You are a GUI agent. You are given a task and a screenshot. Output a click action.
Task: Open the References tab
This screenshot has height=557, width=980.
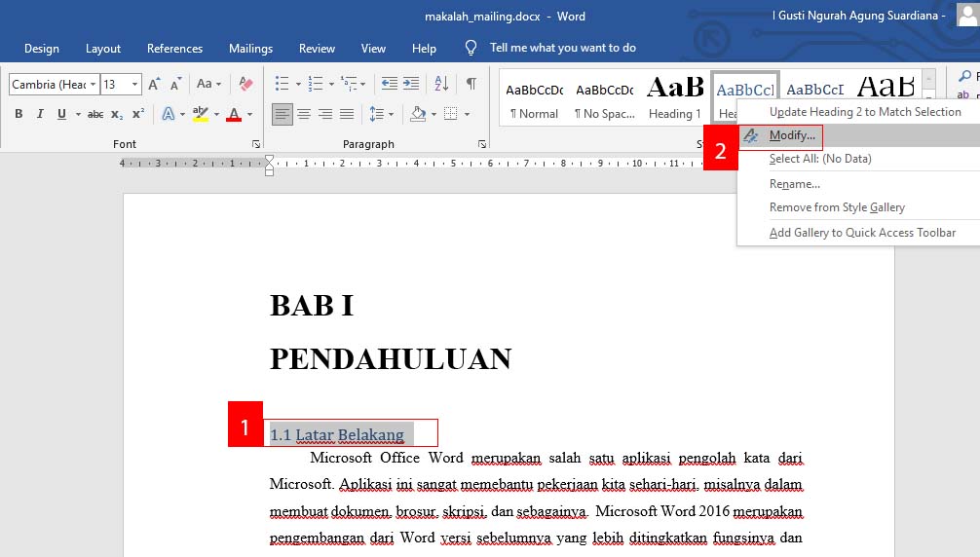click(x=175, y=49)
